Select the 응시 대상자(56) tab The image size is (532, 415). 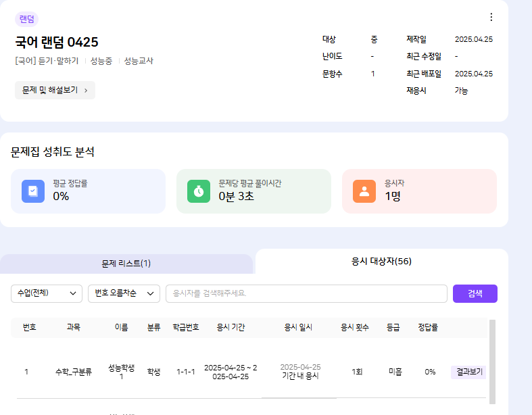[381, 262]
